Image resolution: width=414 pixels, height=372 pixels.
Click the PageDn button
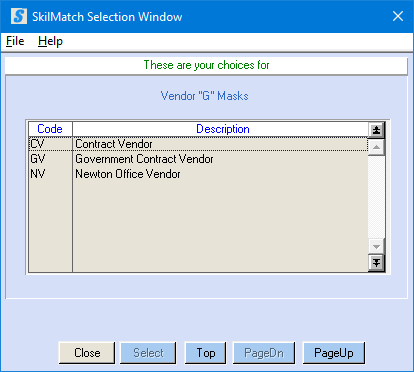[x=264, y=353]
